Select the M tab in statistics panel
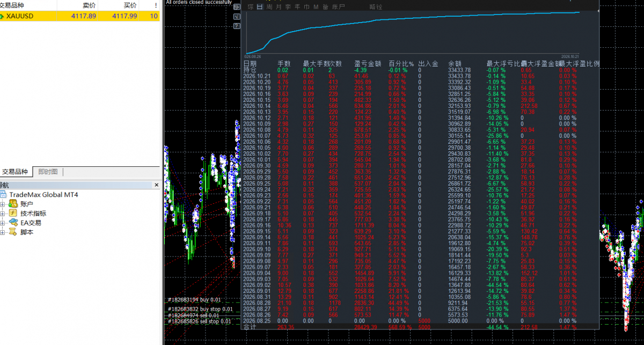Viewport: 644px width, 345px height. [x=316, y=7]
